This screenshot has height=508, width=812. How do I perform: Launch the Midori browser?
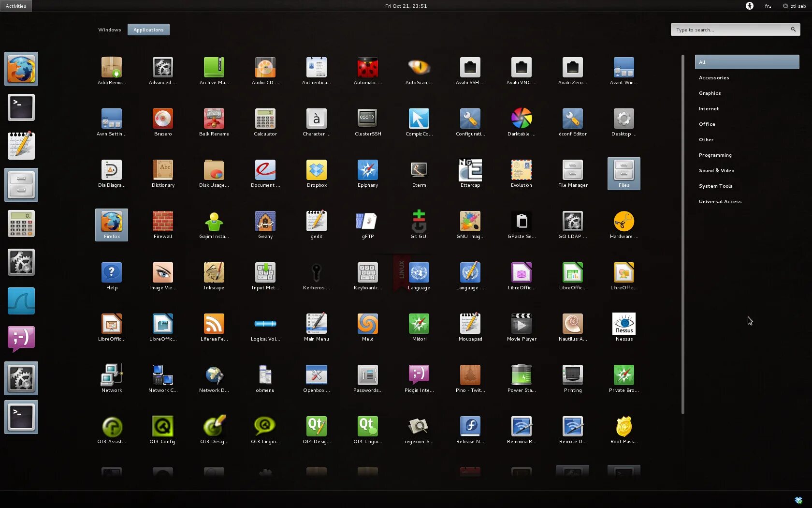click(x=419, y=328)
